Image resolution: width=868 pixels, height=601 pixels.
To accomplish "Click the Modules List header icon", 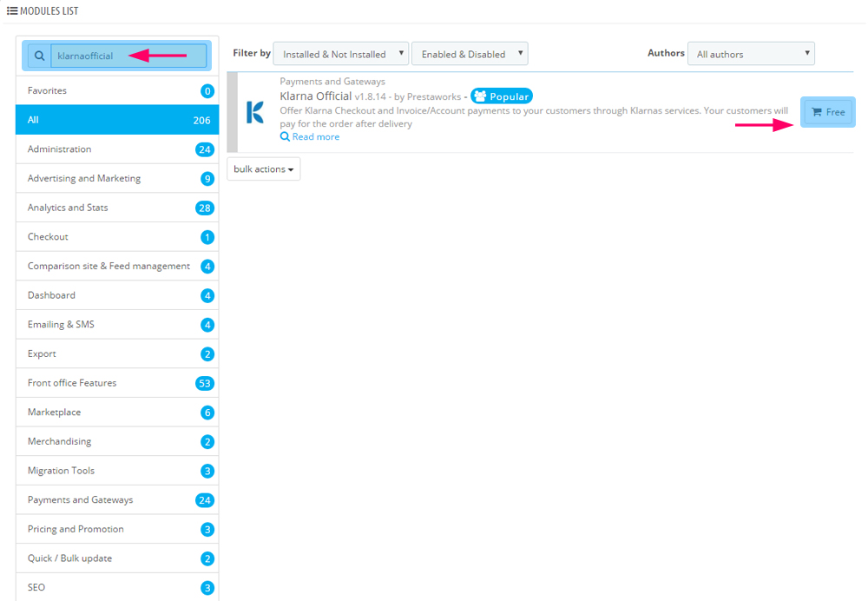I will pos(12,10).
